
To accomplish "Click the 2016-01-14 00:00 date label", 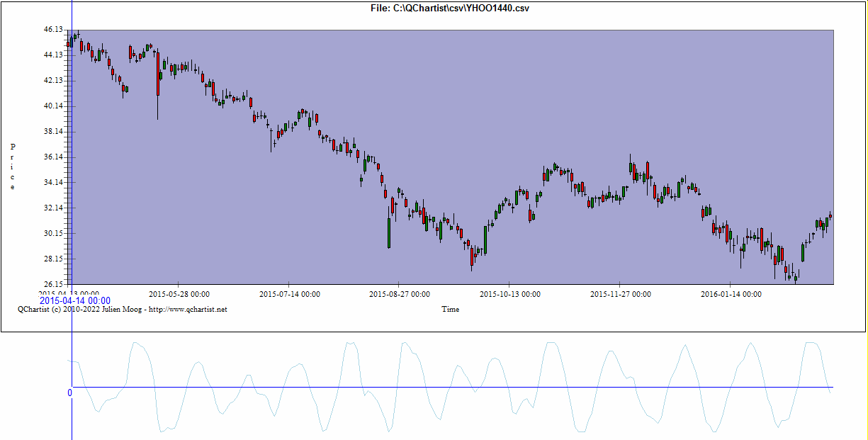I will 731,294.
